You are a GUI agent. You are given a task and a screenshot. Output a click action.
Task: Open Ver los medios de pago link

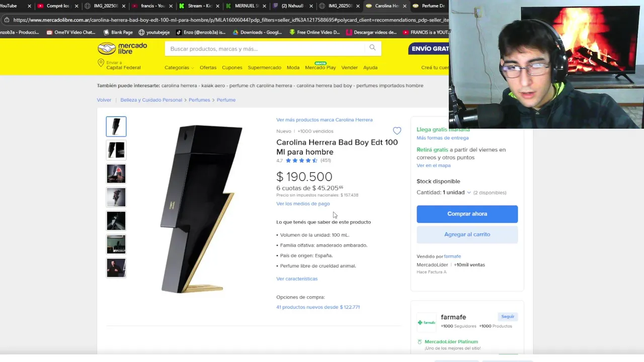tap(303, 204)
